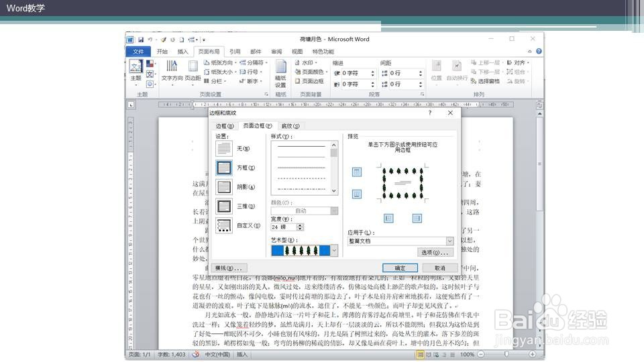Open the 页边距 margins icon
This screenshot has height=362, width=644.
(193, 66)
